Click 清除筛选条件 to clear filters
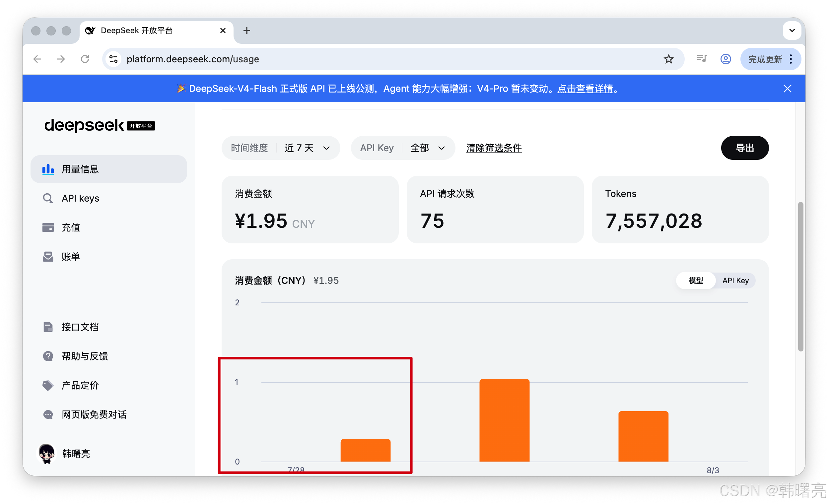Viewport: 828px width, 504px height. (x=494, y=148)
